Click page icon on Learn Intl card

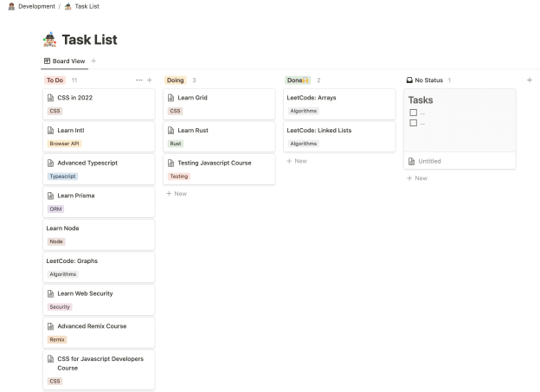click(50, 130)
